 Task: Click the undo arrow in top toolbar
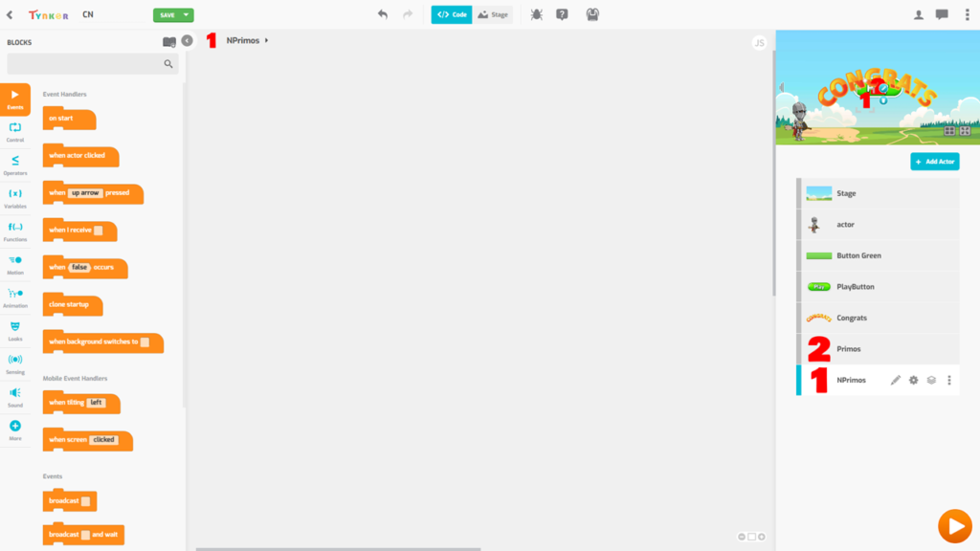383,14
